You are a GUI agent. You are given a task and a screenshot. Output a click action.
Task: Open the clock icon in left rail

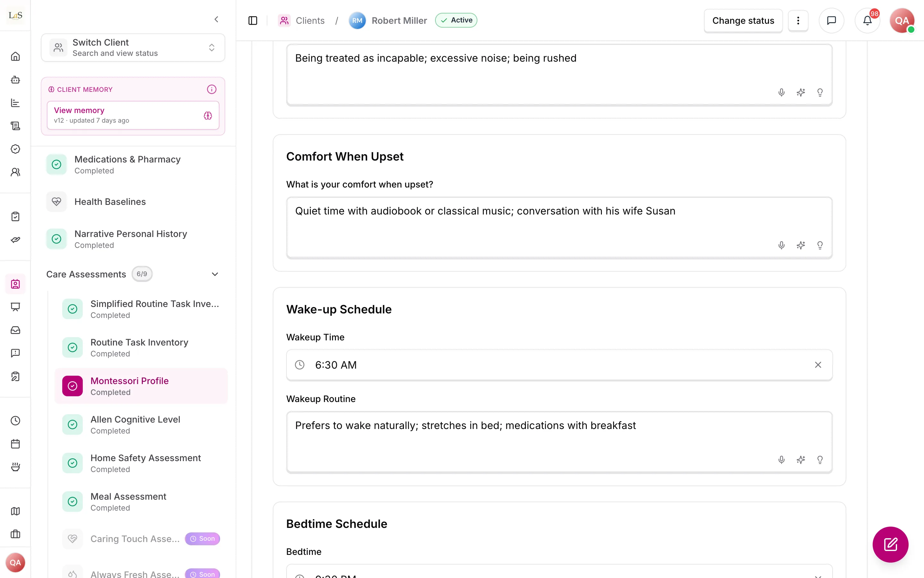pyautogui.click(x=15, y=421)
